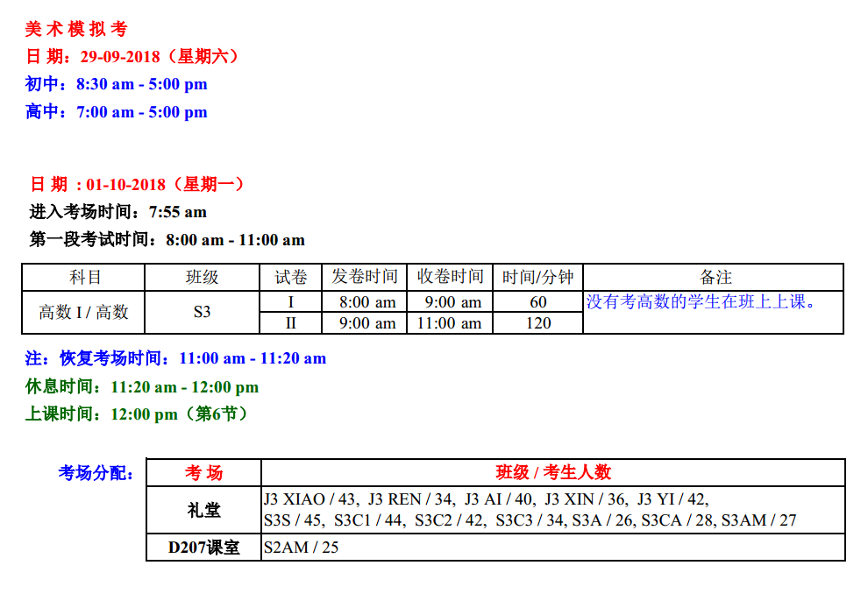Select the 时间/分钟 column header

coord(537,277)
